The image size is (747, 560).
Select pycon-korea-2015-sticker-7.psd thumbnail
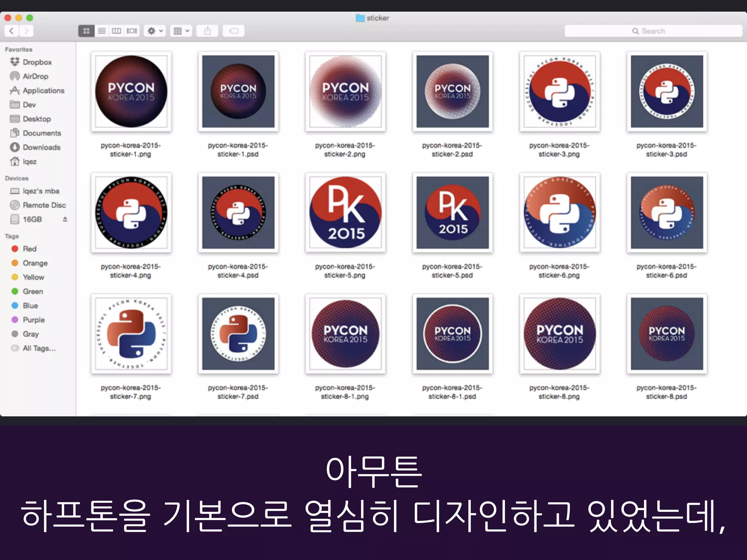pyautogui.click(x=238, y=334)
